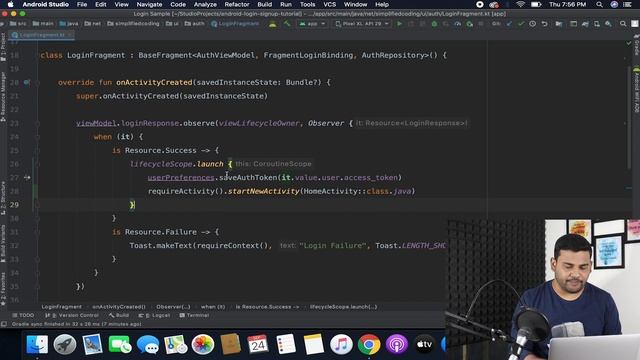Click the SDK Manager icon in toolbar
Image resolution: width=640 pixels, height=360 pixels.
point(608,24)
